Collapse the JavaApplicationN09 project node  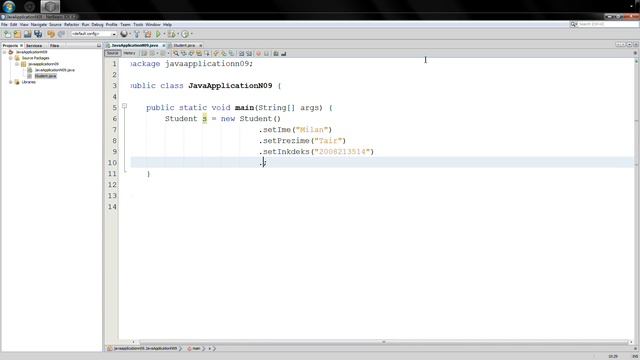pyautogui.click(x=4, y=52)
